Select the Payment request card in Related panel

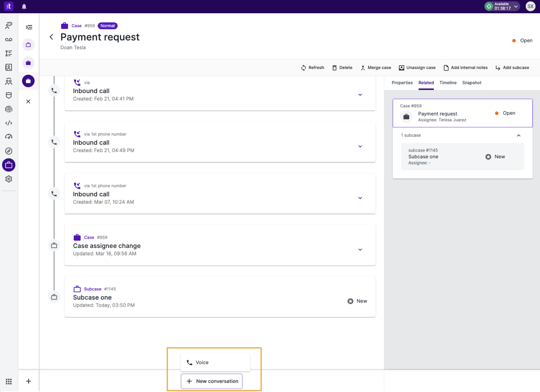click(x=462, y=113)
